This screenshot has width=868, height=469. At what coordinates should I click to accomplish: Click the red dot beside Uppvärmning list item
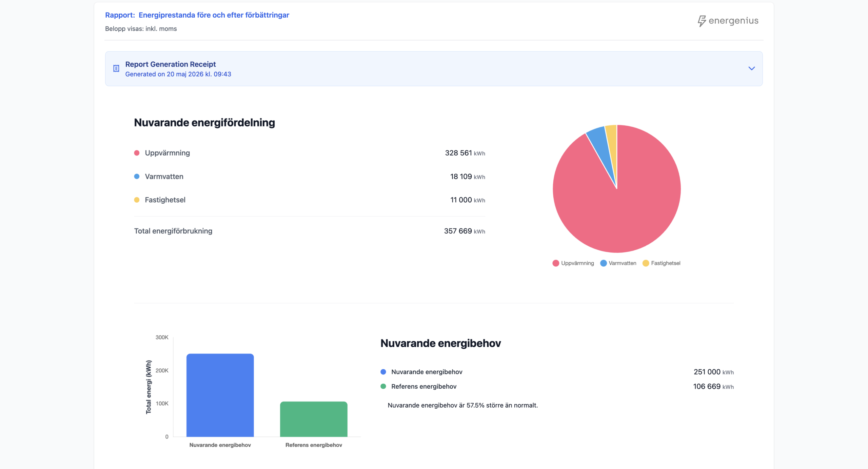[137, 153]
